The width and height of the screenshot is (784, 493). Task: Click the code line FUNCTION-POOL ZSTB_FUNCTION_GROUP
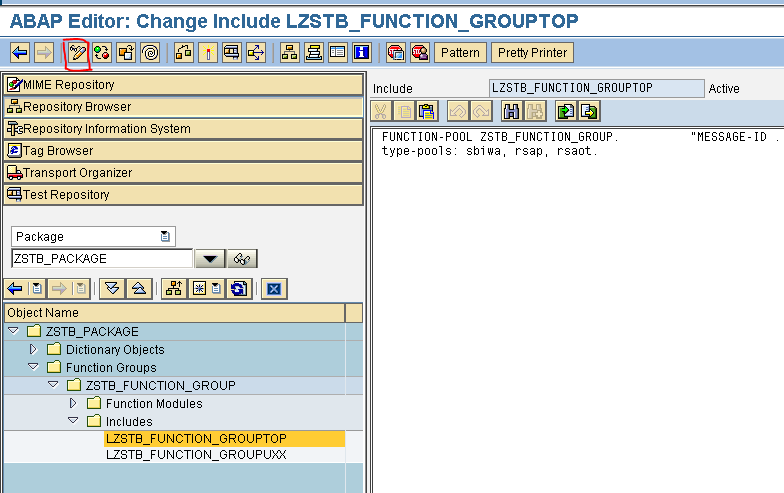500,136
